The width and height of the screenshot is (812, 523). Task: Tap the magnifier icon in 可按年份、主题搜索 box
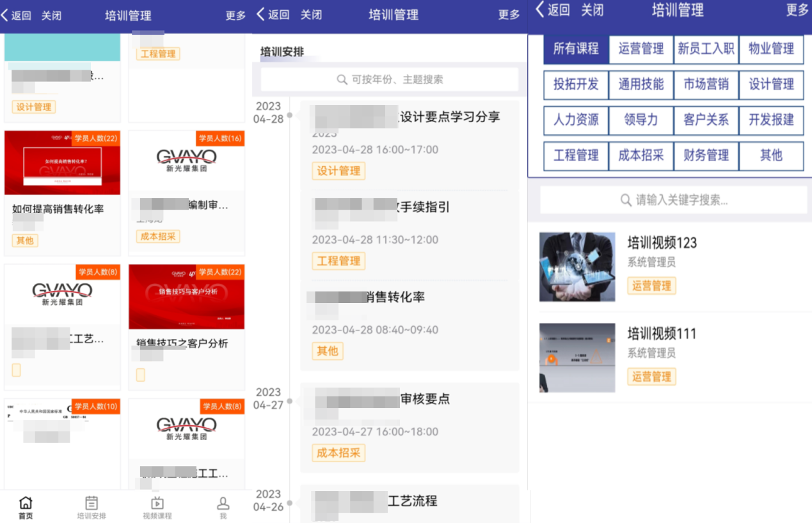[342, 80]
